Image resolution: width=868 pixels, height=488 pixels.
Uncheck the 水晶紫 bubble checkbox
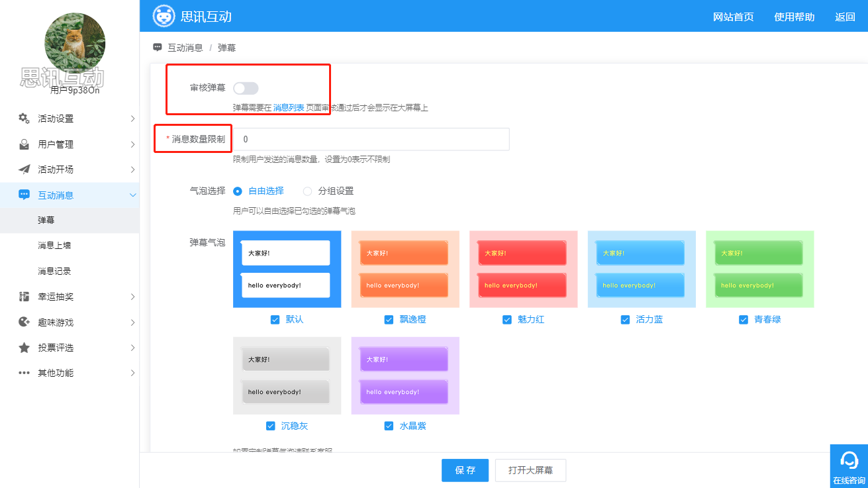(389, 426)
